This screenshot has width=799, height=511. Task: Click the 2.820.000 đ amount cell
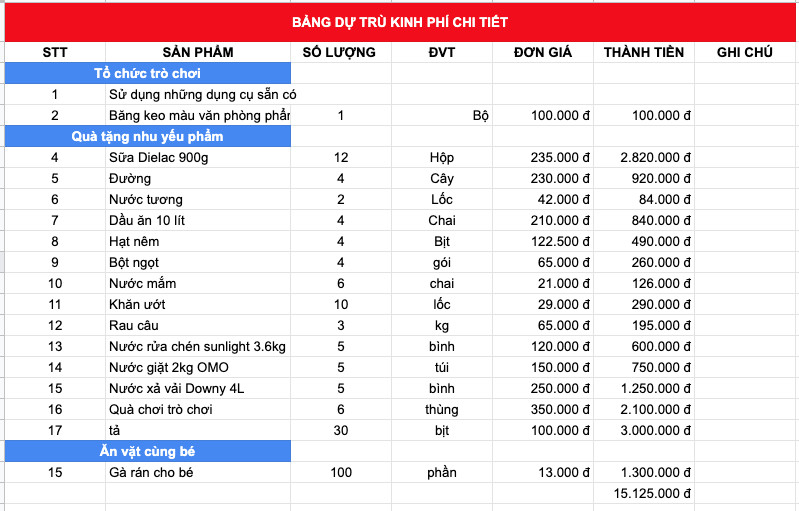(x=643, y=157)
